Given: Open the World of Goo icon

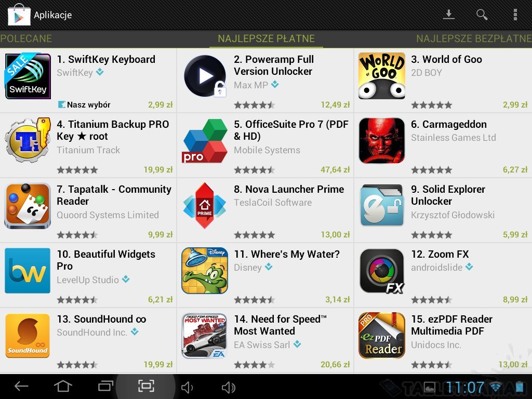Looking at the screenshot, I should pyautogui.click(x=382, y=76).
